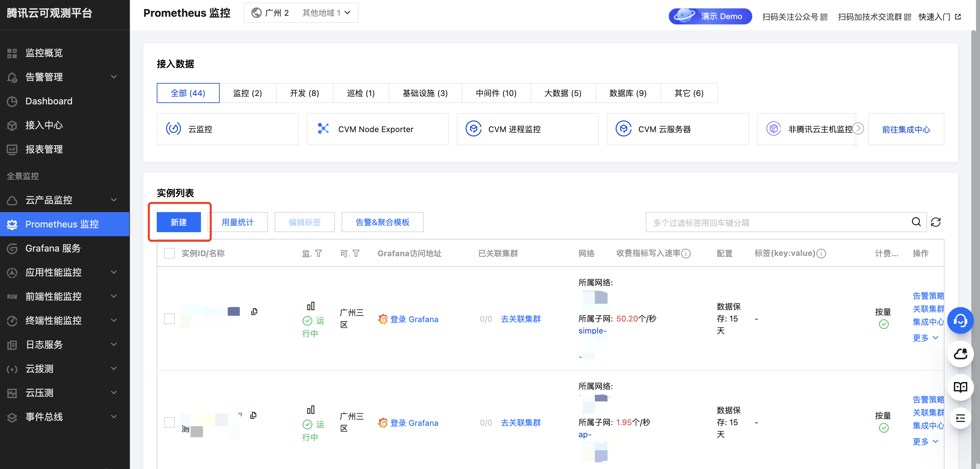Focus the filter tags search input
This screenshot has width=980, height=469.
[776, 223]
